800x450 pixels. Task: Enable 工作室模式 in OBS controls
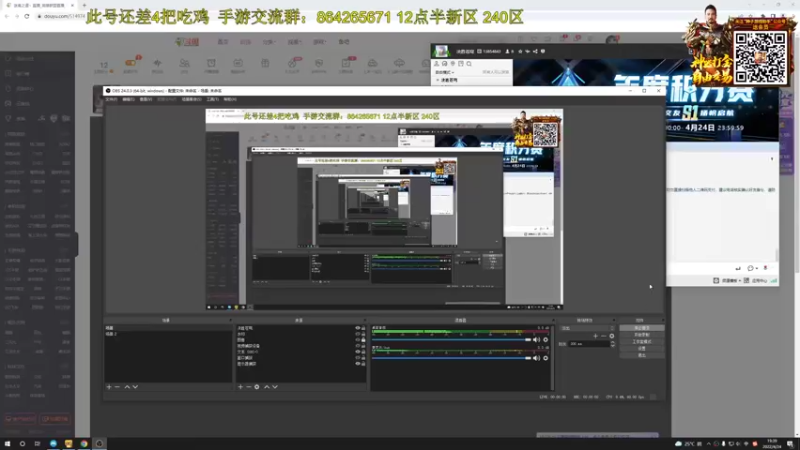point(642,341)
